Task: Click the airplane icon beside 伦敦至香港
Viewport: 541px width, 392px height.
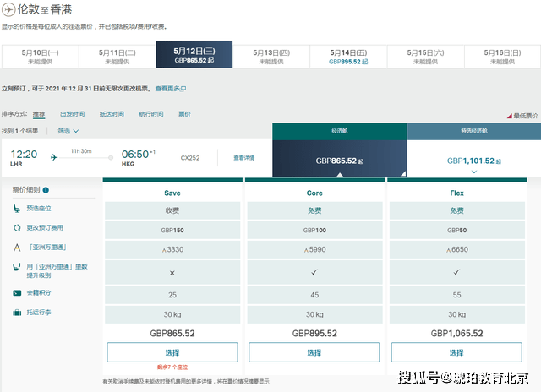Action: (x=8, y=9)
